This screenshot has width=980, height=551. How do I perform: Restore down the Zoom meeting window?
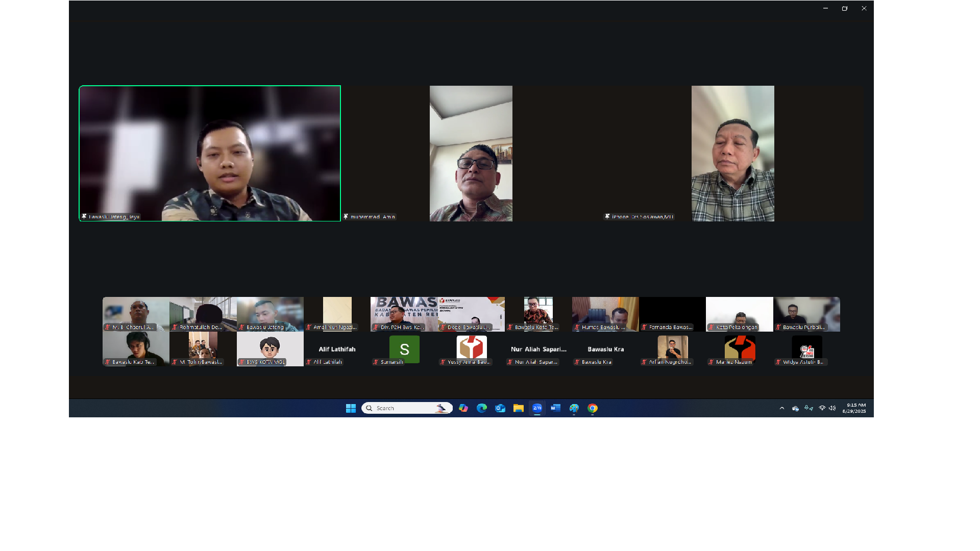coord(845,9)
